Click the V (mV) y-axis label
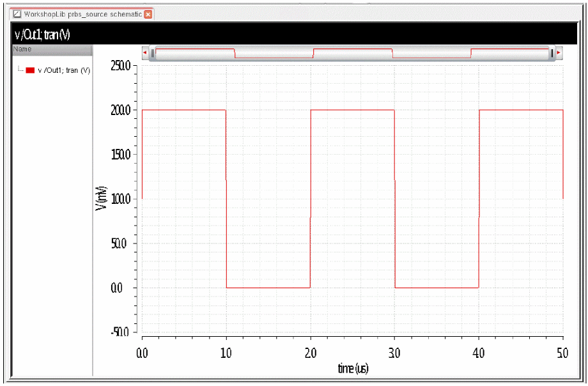588x386 pixels. pos(101,199)
